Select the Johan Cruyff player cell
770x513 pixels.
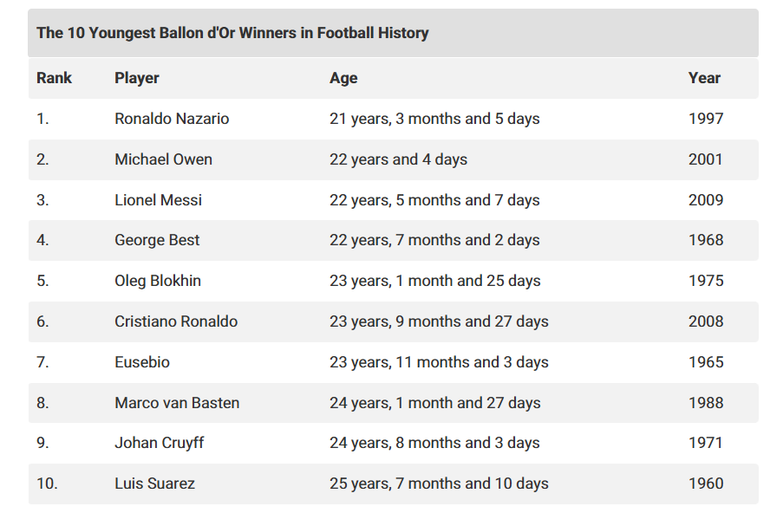click(x=159, y=443)
